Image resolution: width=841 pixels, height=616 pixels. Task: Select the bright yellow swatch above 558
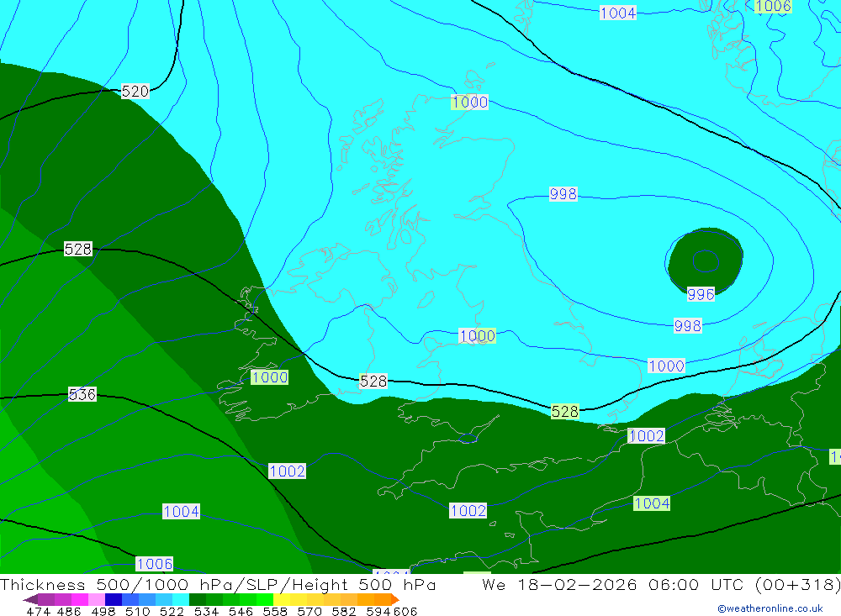pyautogui.click(x=282, y=599)
